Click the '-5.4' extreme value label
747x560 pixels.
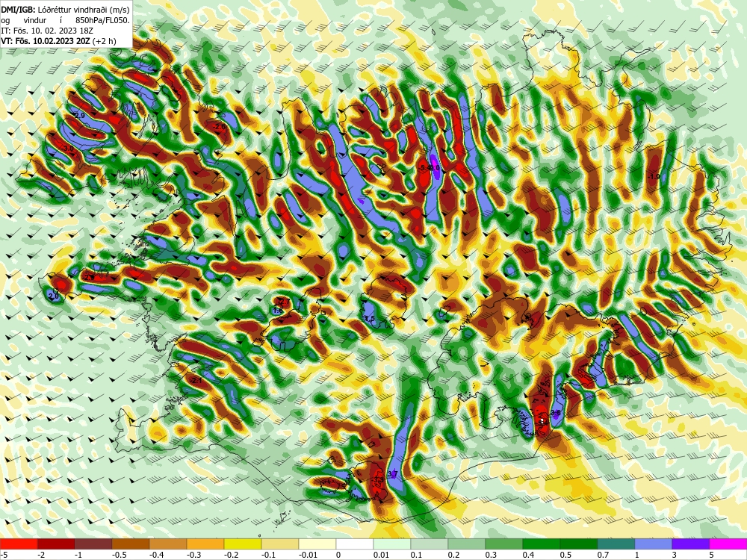(x=425, y=167)
